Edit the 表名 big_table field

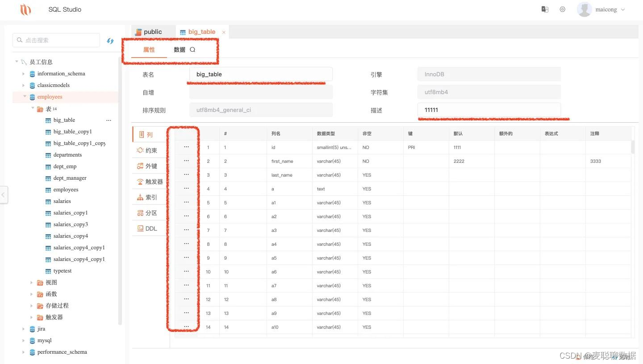(x=261, y=74)
